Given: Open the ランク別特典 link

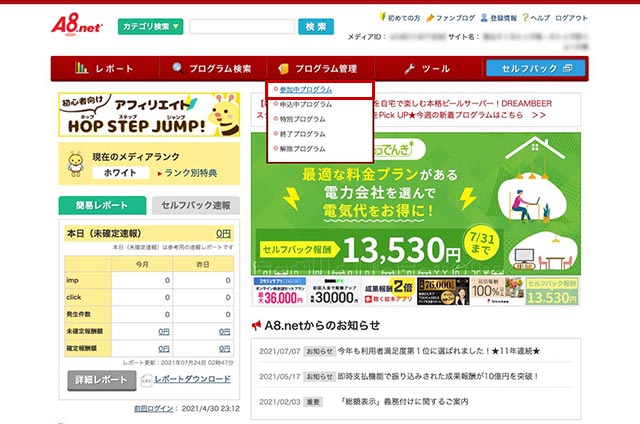Looking at the screenshot, I should [x=190, y=173].
